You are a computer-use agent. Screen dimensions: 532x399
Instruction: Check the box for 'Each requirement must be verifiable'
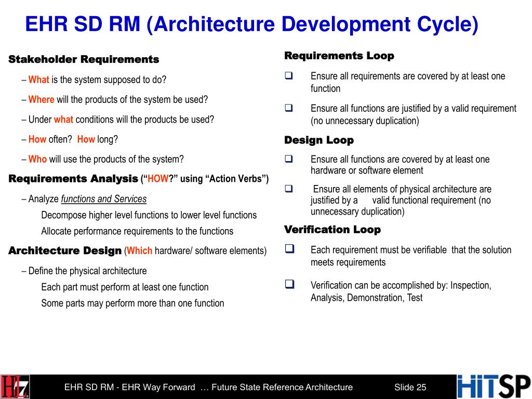(289, 249)
